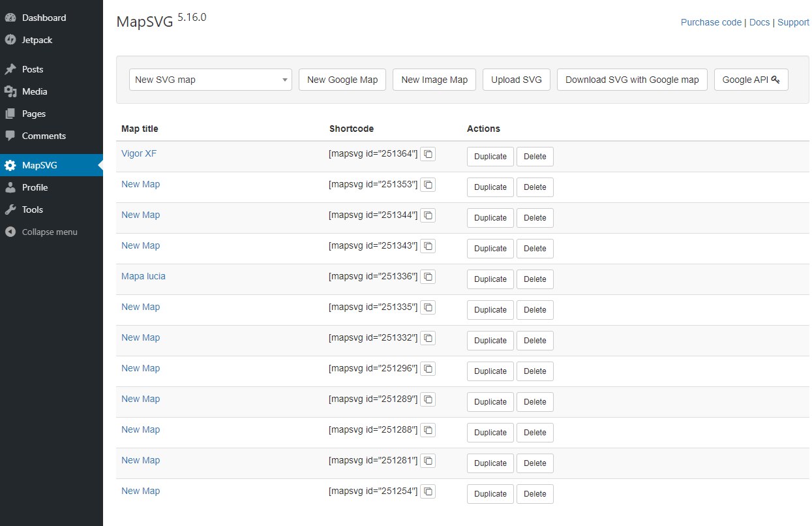Click Download SVG with Google map
Image resolution: width=812 pixels, height=526 pixels.
(632, 80)
